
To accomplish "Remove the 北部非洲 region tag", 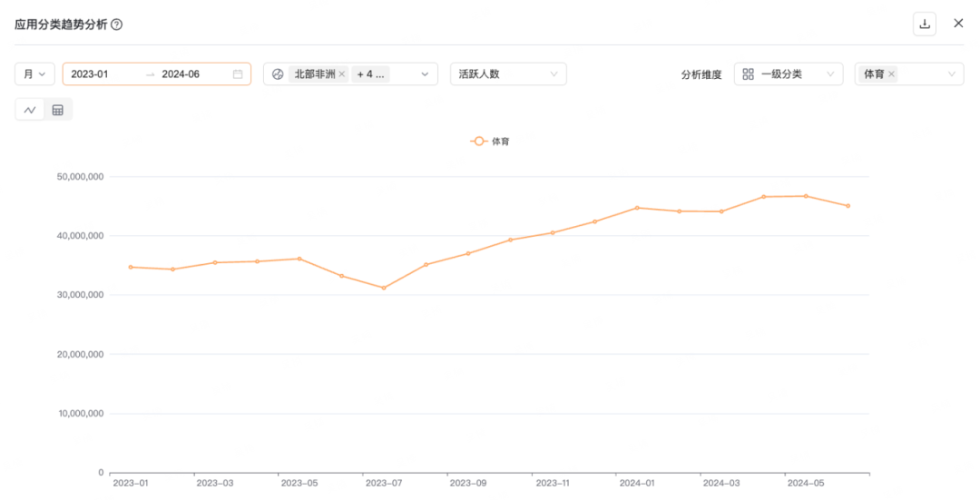I will (x=342, y=74).
